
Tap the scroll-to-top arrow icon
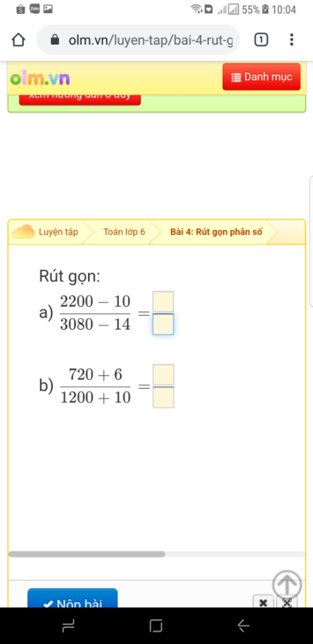pos(287,584)
